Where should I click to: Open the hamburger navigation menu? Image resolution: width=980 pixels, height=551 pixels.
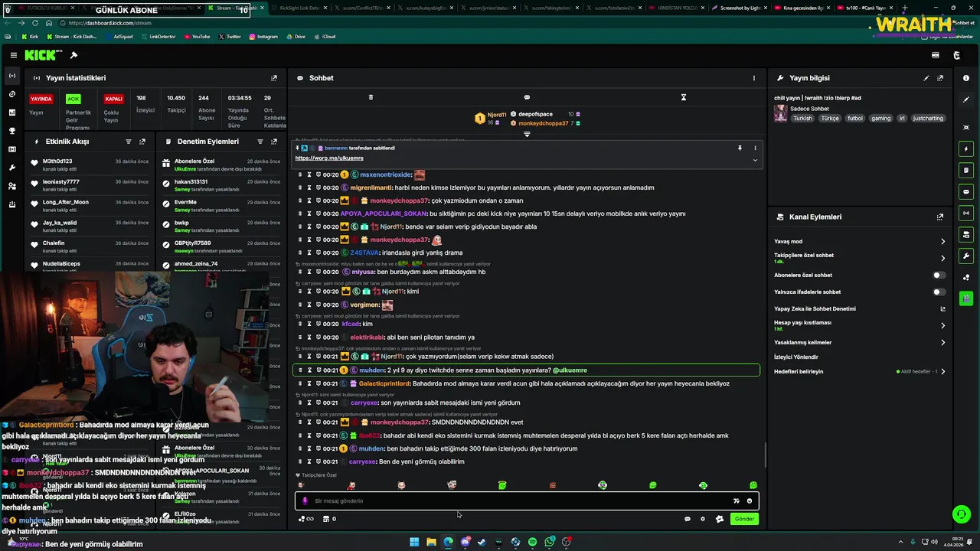pyautogui.click(x=14, y=55)
